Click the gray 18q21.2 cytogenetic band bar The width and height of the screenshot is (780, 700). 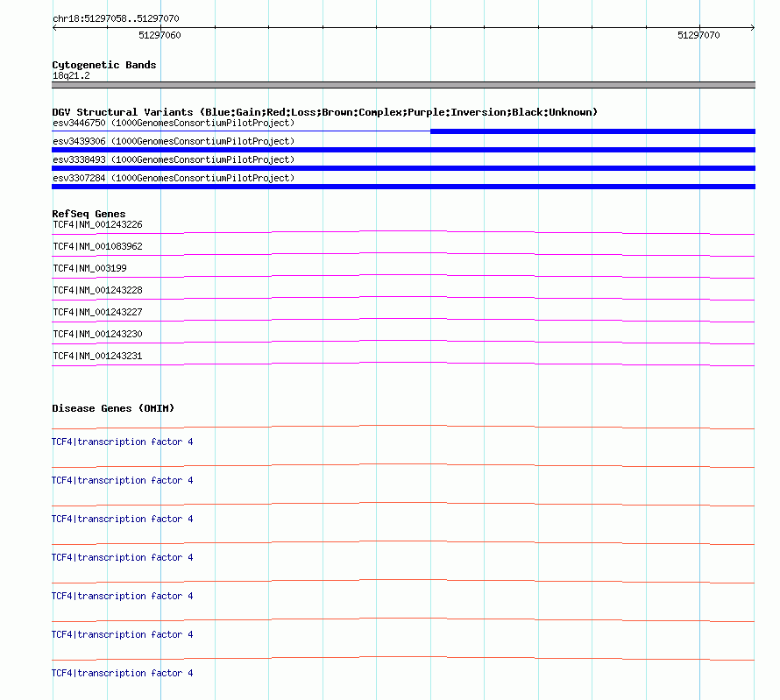tap(403, 85)
